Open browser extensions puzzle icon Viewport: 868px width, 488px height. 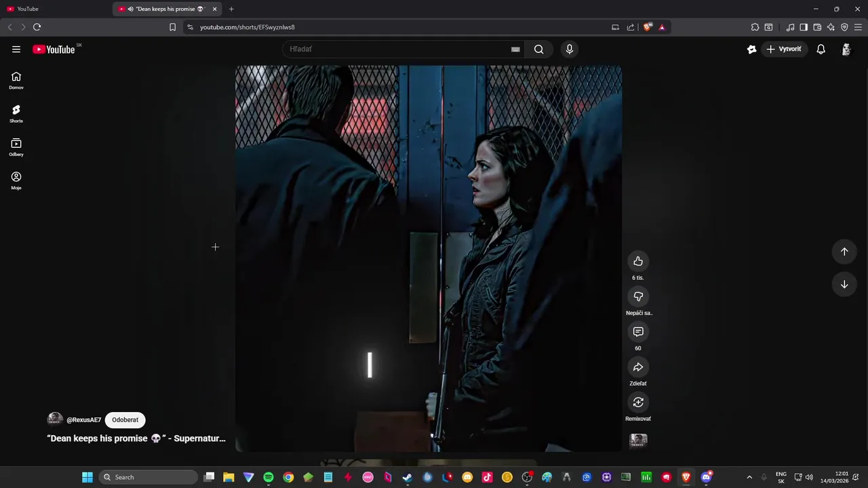coord(755,27)
